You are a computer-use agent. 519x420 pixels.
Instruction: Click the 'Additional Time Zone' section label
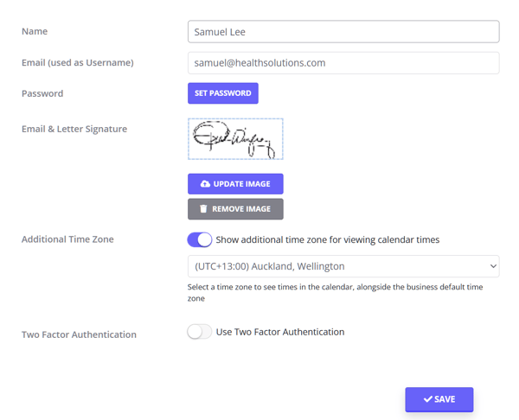pos(67,239)
